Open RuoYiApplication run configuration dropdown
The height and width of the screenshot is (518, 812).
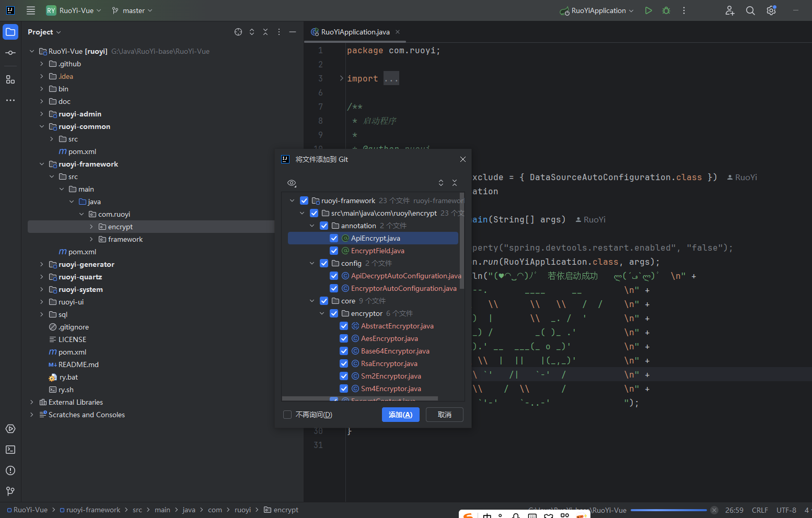[597, 10]
